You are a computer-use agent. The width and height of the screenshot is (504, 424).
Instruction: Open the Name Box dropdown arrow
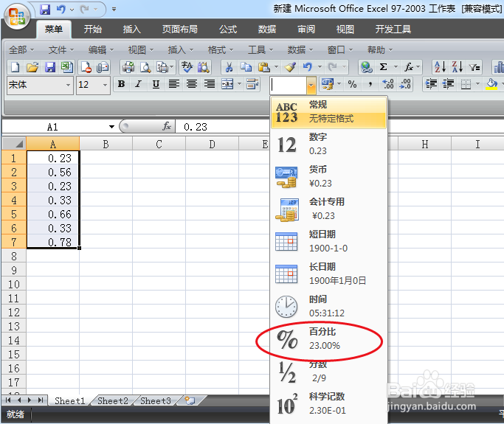111,127
